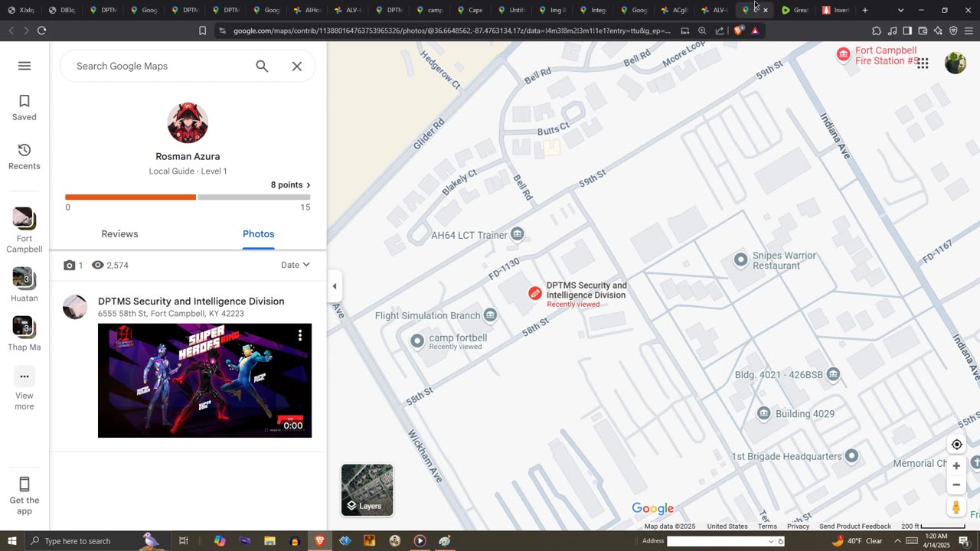The image size is (980, 551).
Task: Reload the page in the browser
Action: tap(41, 31)
